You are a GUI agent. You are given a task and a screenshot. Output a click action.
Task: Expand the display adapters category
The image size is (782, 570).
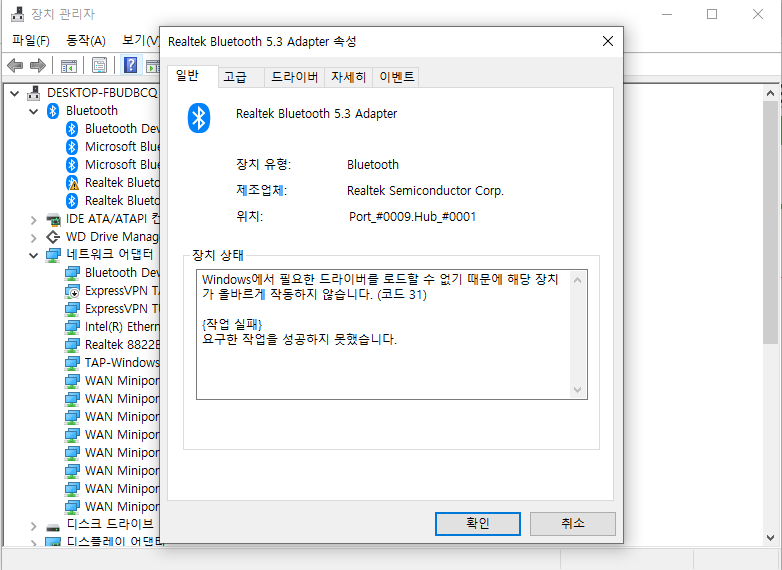tap(33, 543)
